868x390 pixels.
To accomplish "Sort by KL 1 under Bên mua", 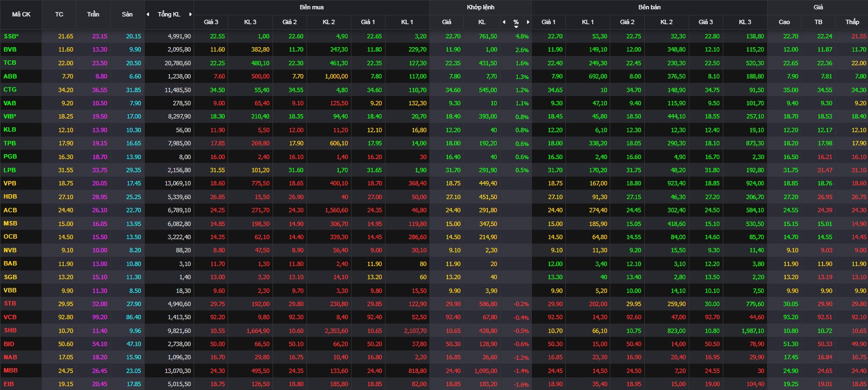I will click(x=407, y=22).
